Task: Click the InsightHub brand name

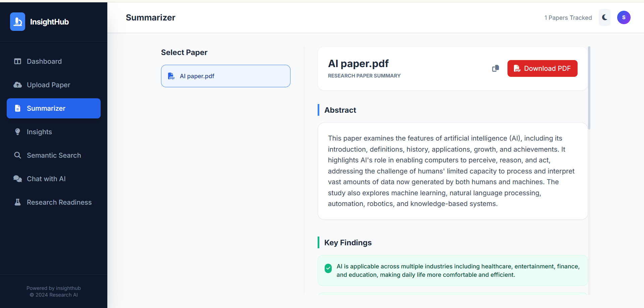Action: point(49,22)
